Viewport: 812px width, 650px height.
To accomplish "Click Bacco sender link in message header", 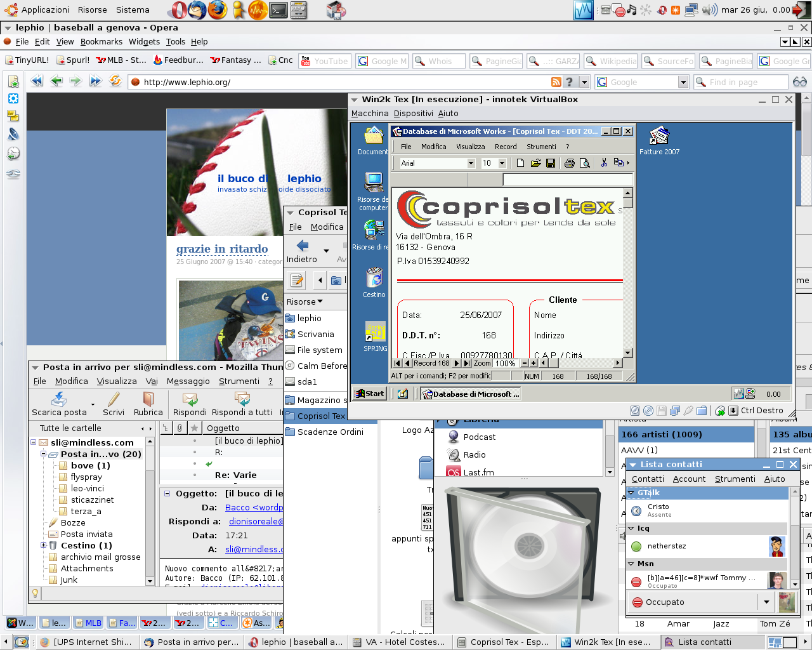I will [x=254, y=507].
